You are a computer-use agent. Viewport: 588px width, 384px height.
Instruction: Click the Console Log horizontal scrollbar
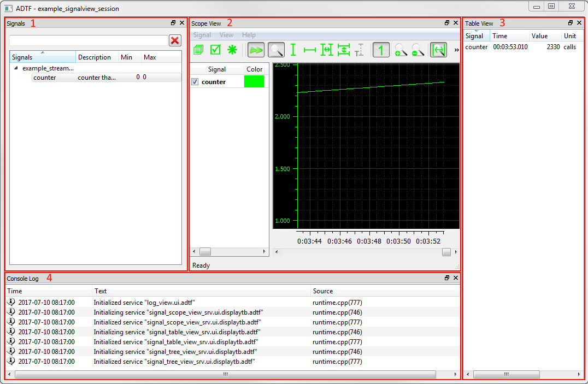pyautogui.click(x=225, y=374)
